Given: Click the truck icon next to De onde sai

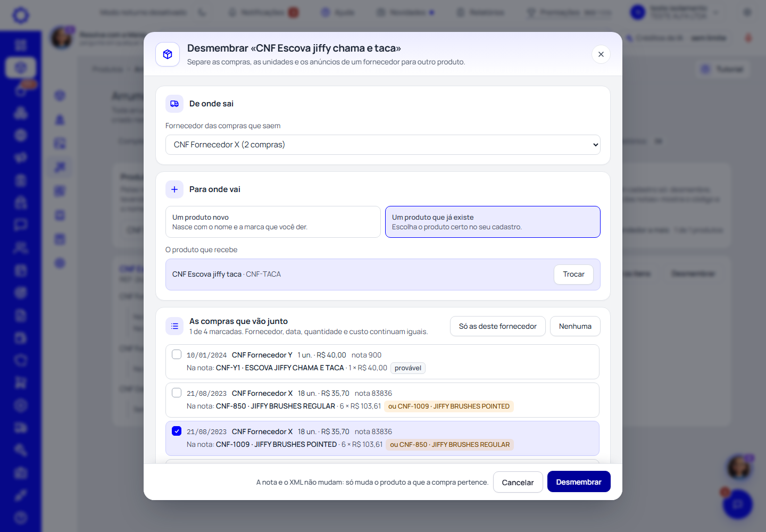Looking at the screenshot, I should coord(174,104).
